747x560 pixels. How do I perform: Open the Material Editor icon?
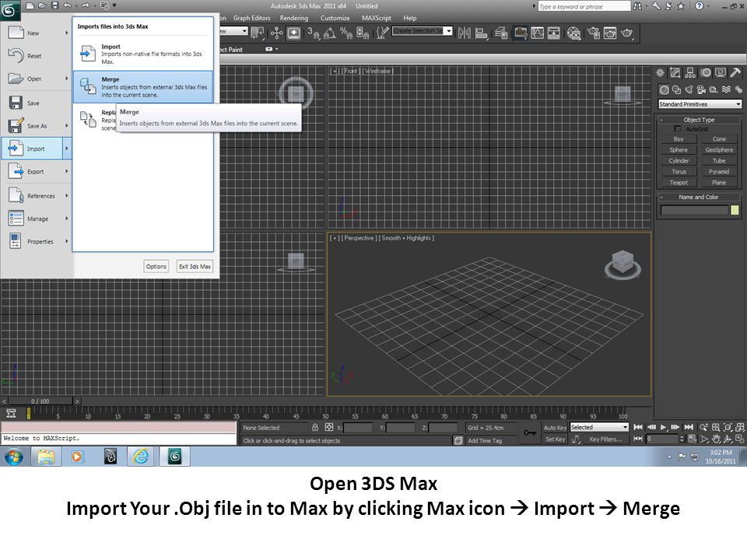[x=574, y=33]
